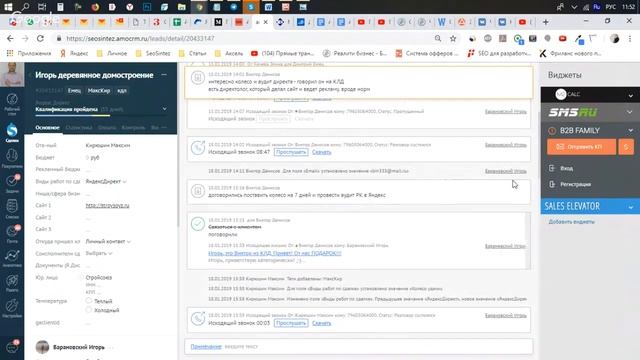
Task: Open the Аксель bookmarks folder
Action: [229, 53]
